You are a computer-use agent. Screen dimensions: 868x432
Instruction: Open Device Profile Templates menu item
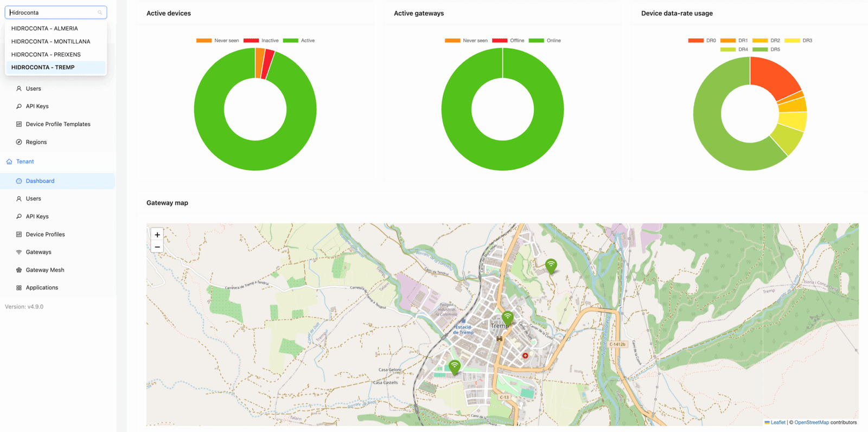[x=58, y=124]
